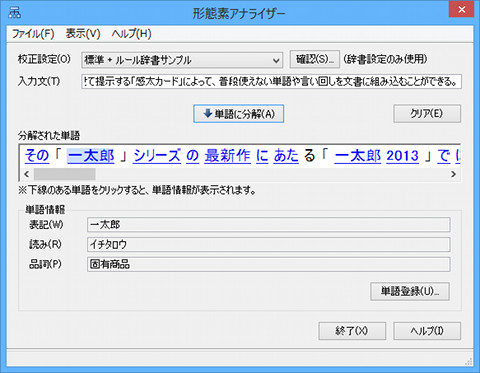Click the 品詞(P) field showing 固有商品
Screen dimensions: 480x373
[269, 264]
